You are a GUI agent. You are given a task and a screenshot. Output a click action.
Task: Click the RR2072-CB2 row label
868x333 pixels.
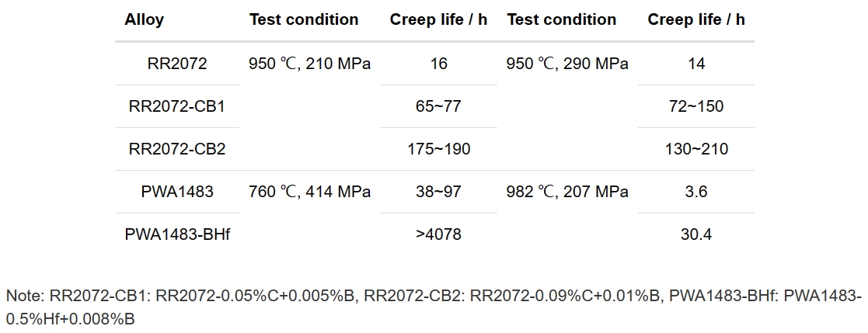coord(177,149)
